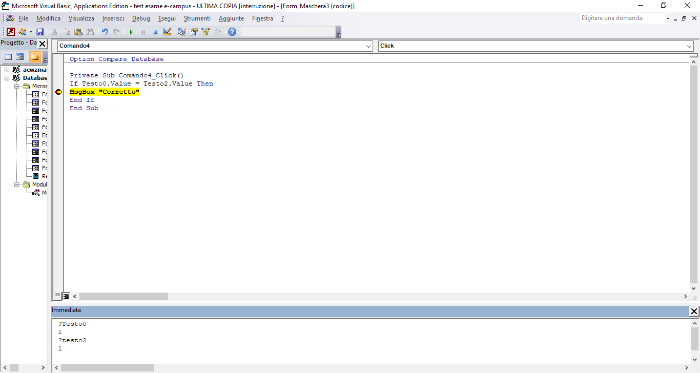Expand the first collapsed project node
The image size is (700, 373).
7,70
